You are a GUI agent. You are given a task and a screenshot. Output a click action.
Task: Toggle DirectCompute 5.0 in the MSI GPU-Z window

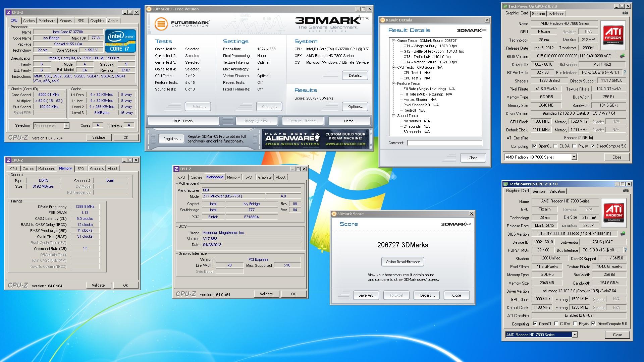(x=593, y=146)
